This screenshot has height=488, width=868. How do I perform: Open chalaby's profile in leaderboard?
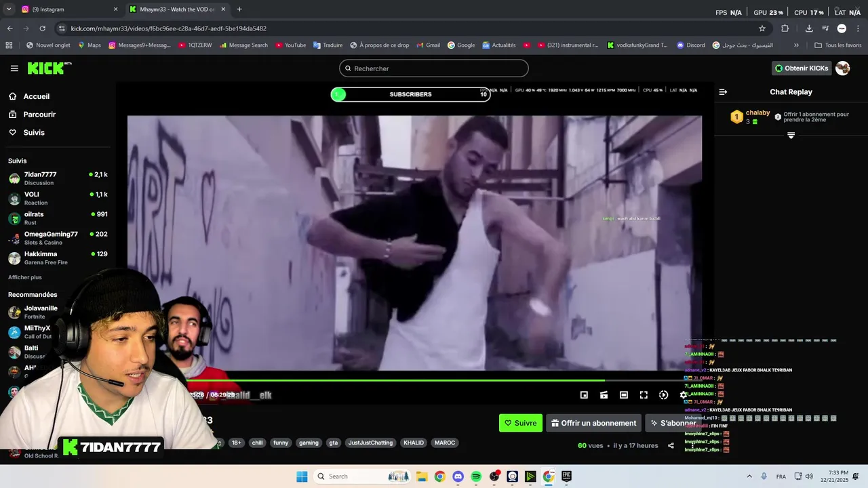[757, 113]
